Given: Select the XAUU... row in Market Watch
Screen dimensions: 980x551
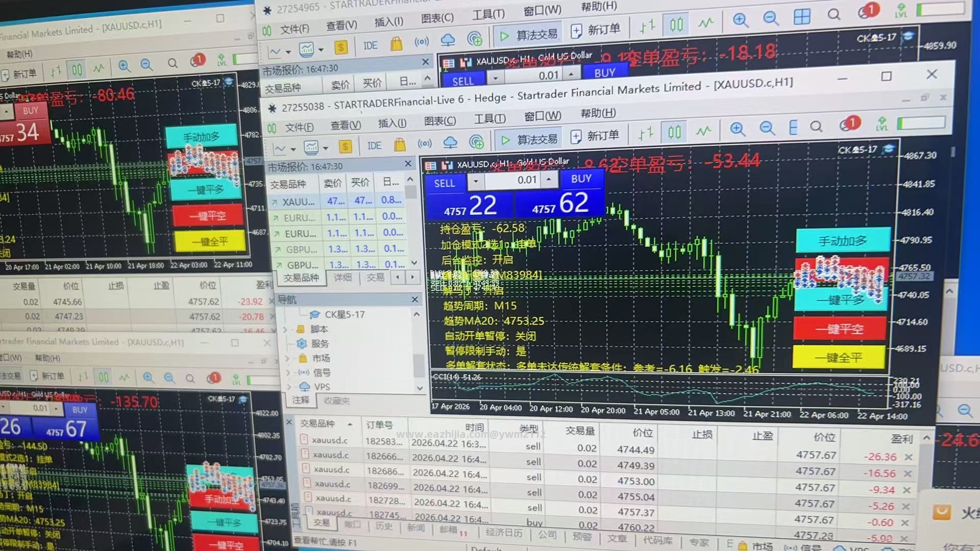Looking at the screenshot, I should pyautogui.click(x=337, y=201).
